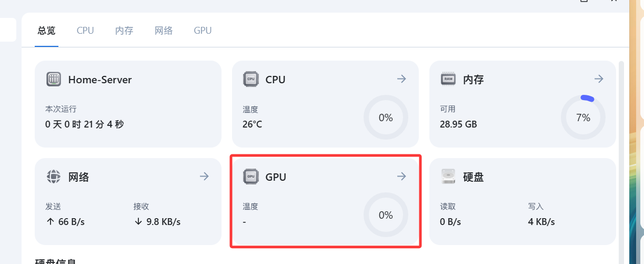Click the 硬盘 disk card title
Viewport: 644px width, 264px height.
point(473,177)
